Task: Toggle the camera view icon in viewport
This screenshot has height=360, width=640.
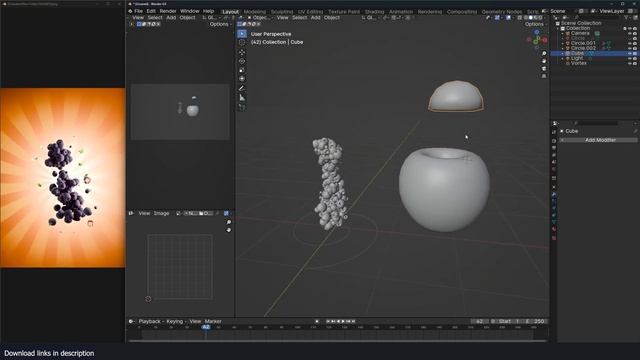Action: 544,68
